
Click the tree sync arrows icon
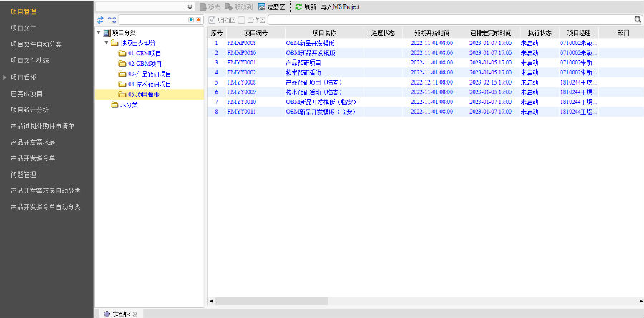coord(101,20)
